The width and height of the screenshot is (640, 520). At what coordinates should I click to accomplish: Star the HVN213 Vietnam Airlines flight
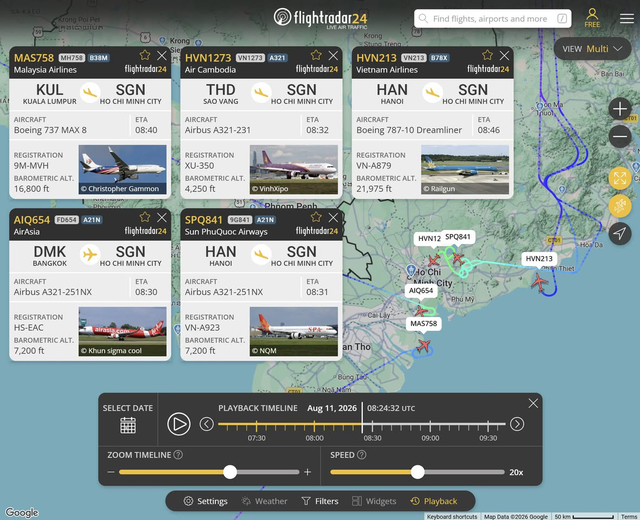[487, 55]
